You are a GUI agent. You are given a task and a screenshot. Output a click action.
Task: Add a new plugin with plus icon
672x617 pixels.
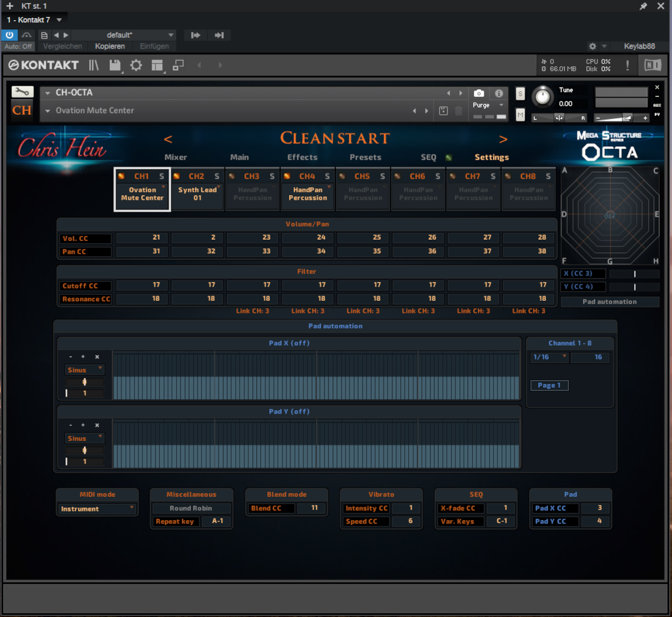click(x=10, y=6)
